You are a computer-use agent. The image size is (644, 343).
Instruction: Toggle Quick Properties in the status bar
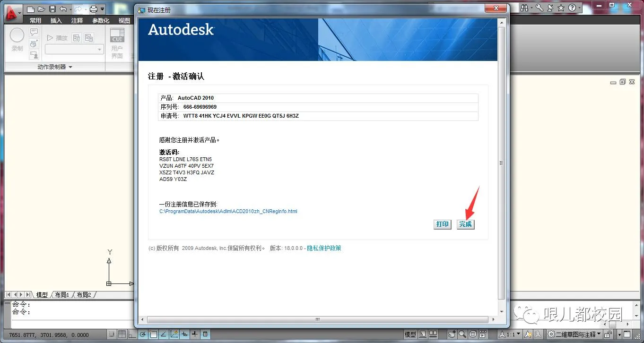click(205, 334)
